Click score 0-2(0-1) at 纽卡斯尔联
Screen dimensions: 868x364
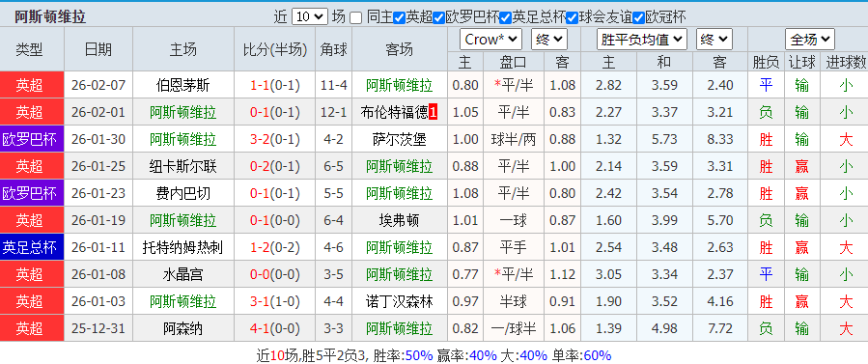point(274,166)
